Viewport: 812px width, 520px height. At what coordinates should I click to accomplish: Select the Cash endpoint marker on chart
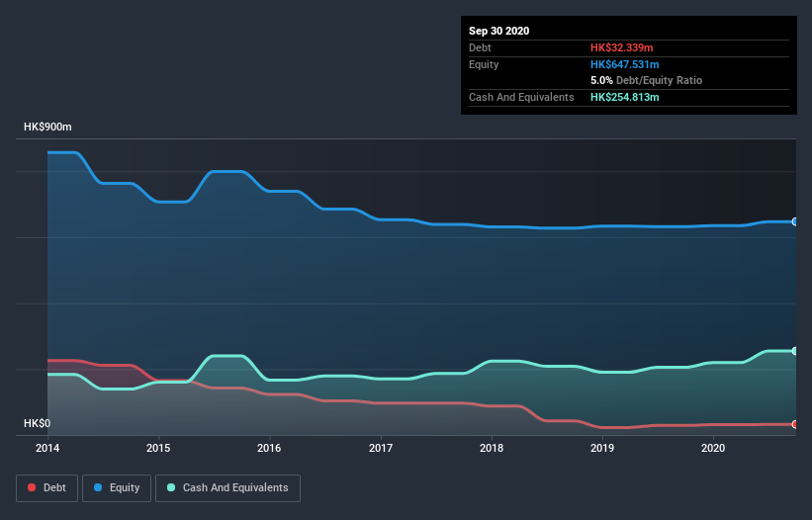[x=795, y=351]
